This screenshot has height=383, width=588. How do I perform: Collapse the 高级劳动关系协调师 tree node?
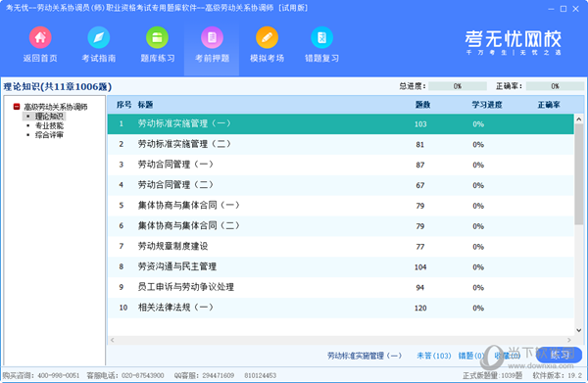tap(17, 107)
